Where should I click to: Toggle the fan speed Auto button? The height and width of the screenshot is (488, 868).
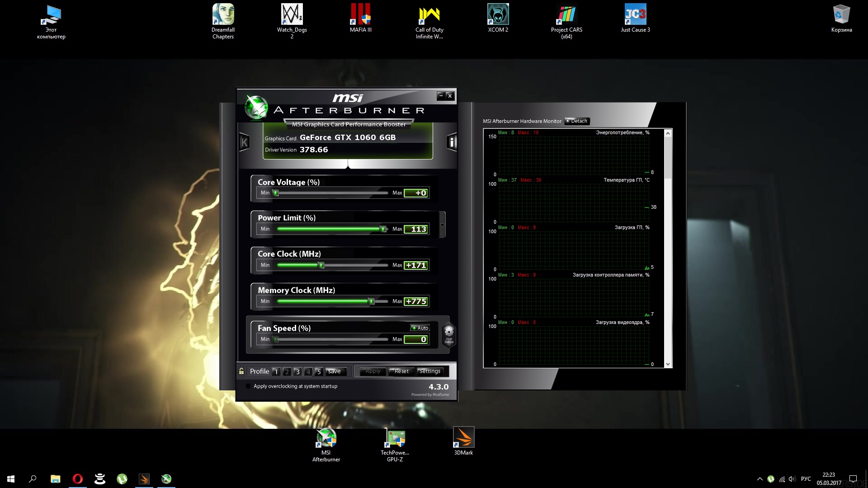tap(420, 328)
